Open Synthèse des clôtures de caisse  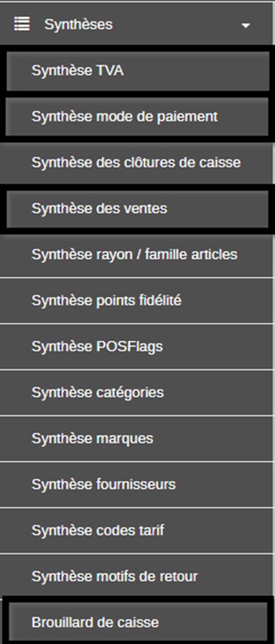(136, 163)
